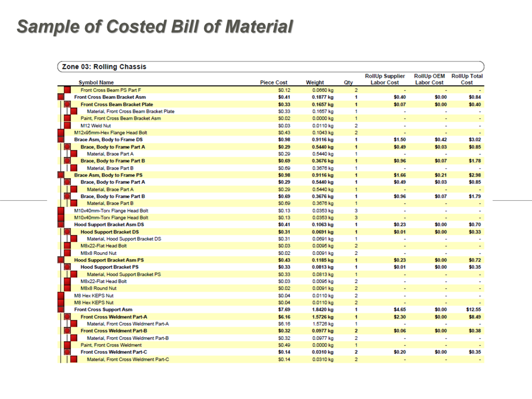Click the icon next to M12x95mm-Hex Flange Head Bolt
Image resolution: width=532 pixels, height=399 pixels.
(61, 133)
